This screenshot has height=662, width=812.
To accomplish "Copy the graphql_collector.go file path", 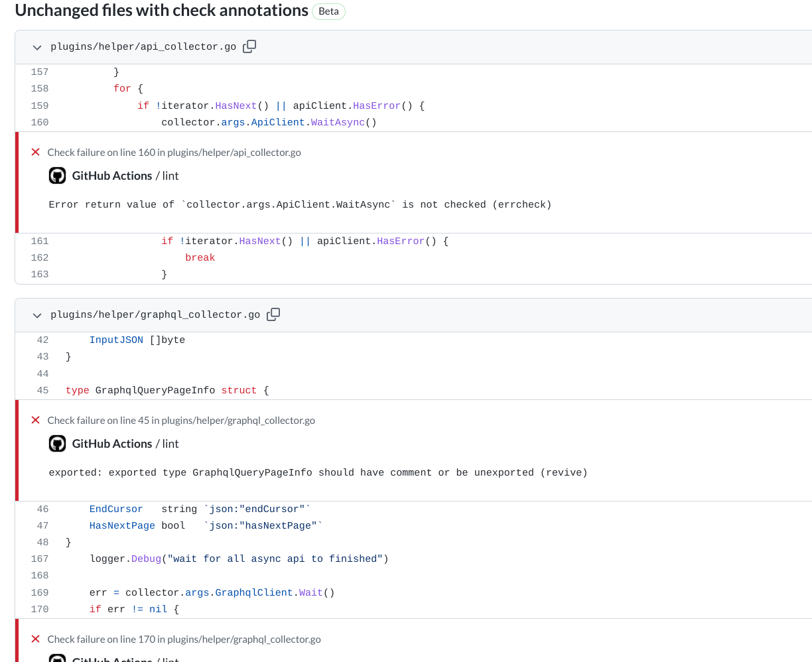I will click(x=273, y=314).
